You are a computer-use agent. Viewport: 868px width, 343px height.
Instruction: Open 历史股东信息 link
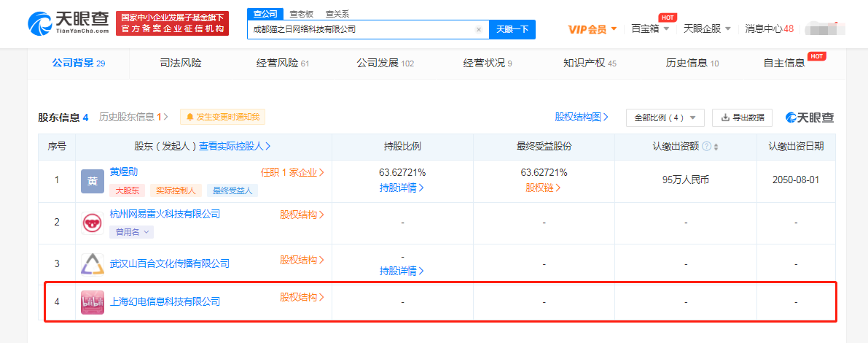[x=133, y=117]
